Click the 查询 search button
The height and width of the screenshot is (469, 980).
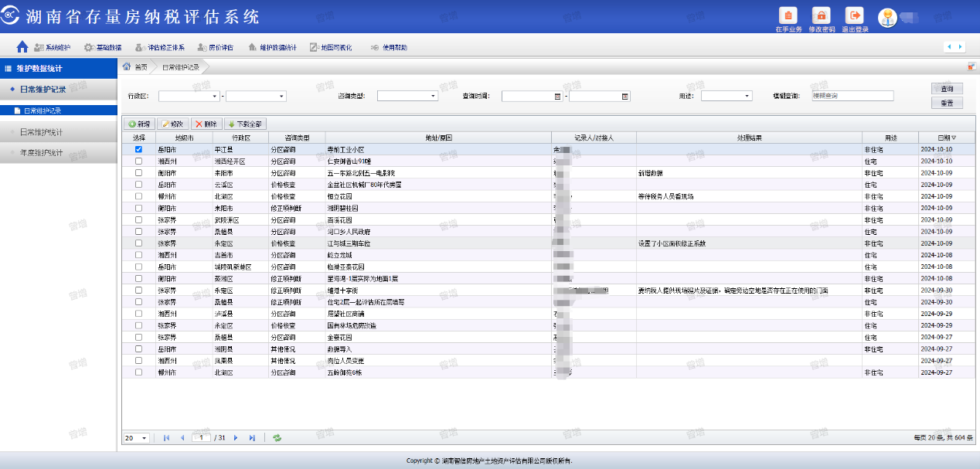947,89
